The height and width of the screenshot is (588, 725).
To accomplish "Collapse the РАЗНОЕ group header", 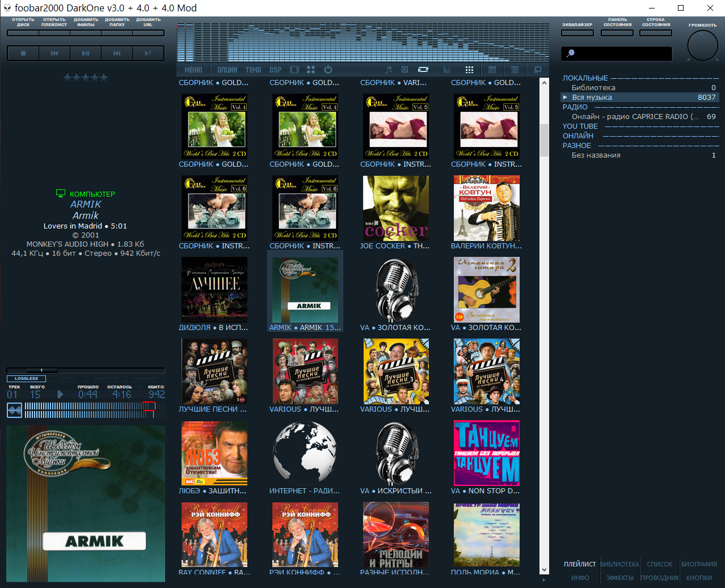I will click(x=640, y=146).
